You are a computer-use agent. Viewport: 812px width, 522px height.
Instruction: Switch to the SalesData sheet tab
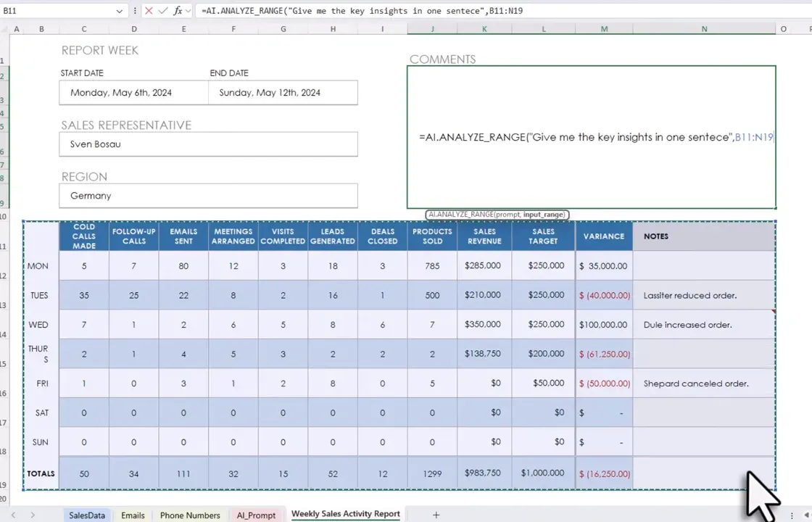click(87, 515)
